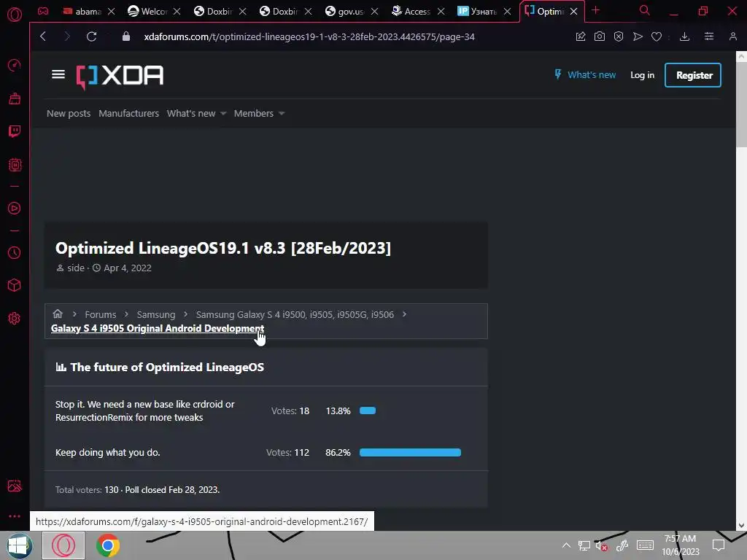This screenshot has height=560, width=747.
Task: Open History clock sidebar icon
Action: point(15,252)
